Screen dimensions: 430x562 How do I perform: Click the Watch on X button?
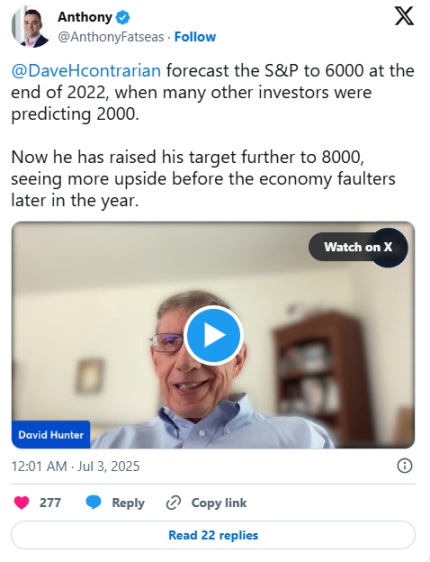pyautogui.click(x=358, y=247)
